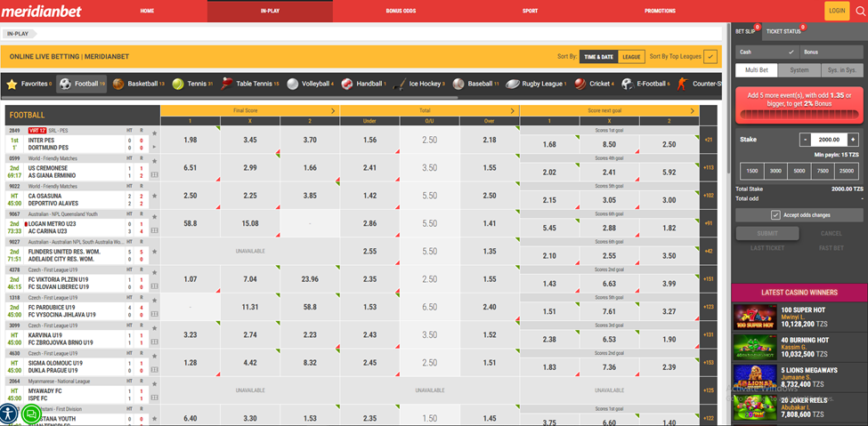Expand the Final Score market arrow
Image resolution: width=868 pixels, height=426 pixels.
click(333, 110)
